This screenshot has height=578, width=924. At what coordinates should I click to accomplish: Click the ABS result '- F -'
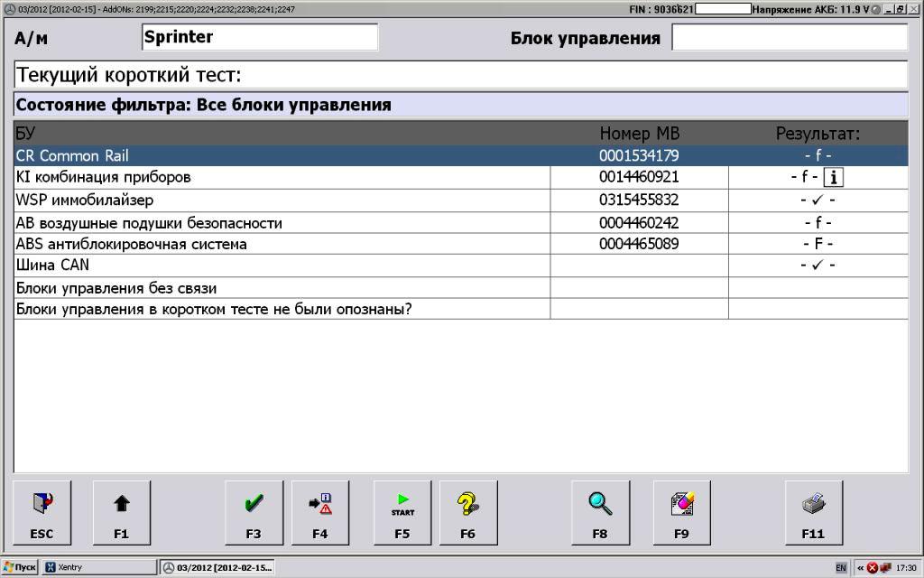tap(818, 244)
